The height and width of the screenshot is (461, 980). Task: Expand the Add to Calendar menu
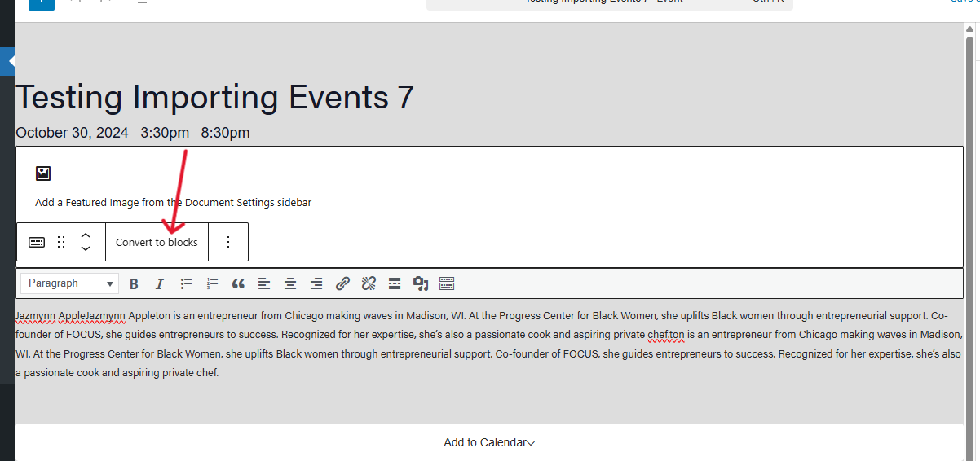pos(489,442)
